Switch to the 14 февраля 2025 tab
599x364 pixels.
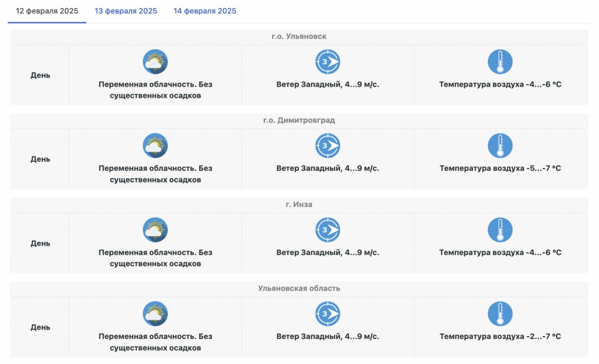205,11
